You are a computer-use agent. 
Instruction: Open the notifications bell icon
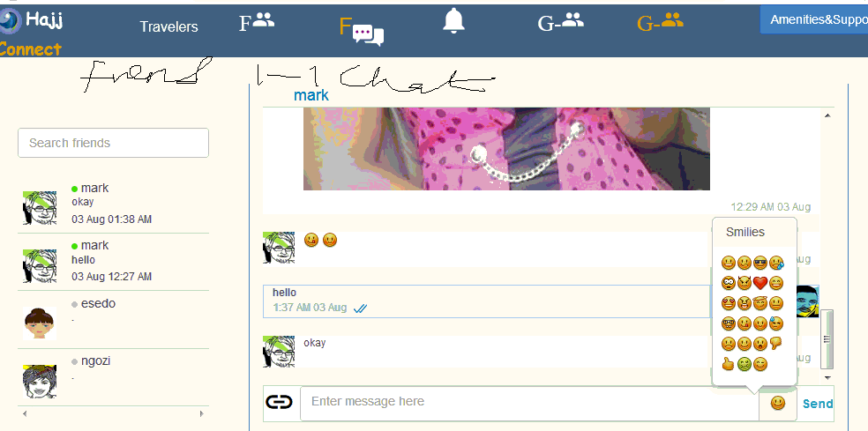click(x=453, y=21)
